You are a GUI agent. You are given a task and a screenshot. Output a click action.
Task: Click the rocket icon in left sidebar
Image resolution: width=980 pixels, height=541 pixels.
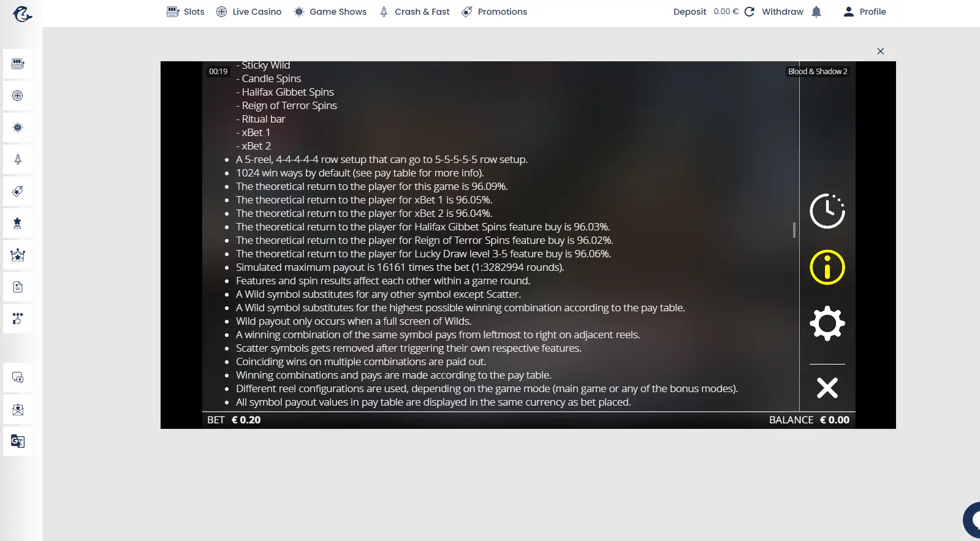(x=18, y=159)
